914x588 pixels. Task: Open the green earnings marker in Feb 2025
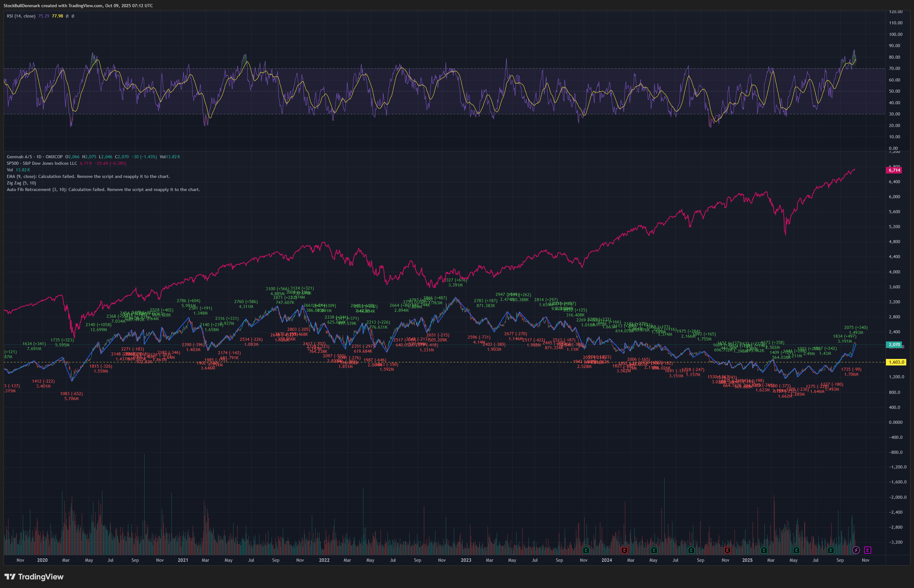coord(764,550)
